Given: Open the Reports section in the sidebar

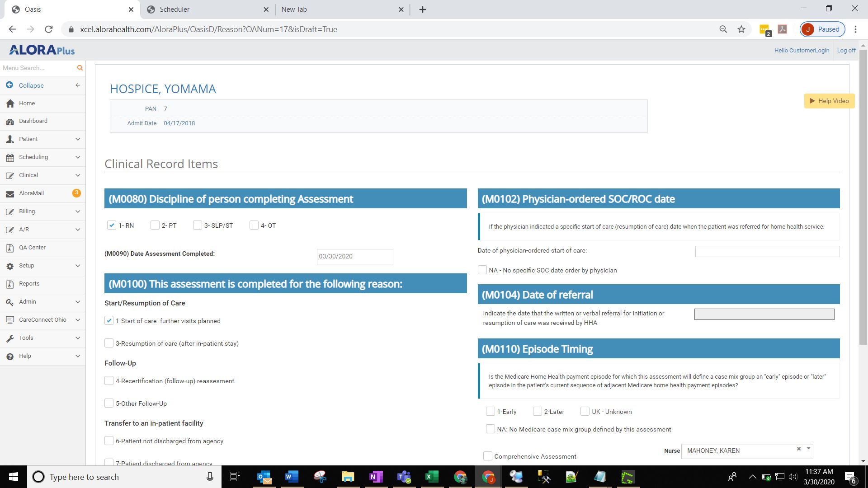Looking at the screenshot, I should [29, 283].
